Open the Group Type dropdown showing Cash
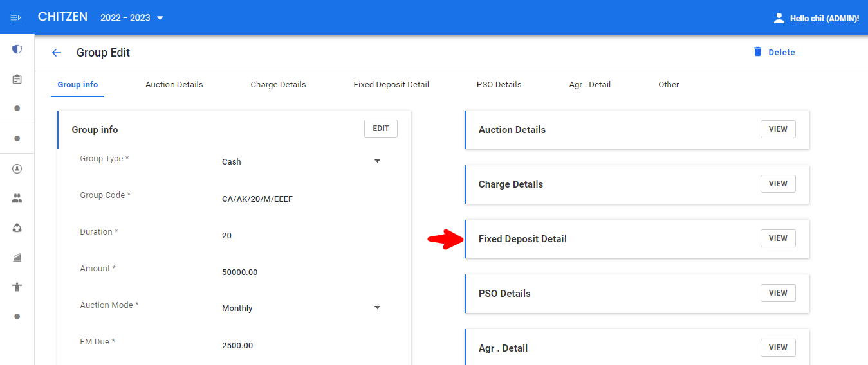This screenshot has height=365, width=868. pos(301,161)
